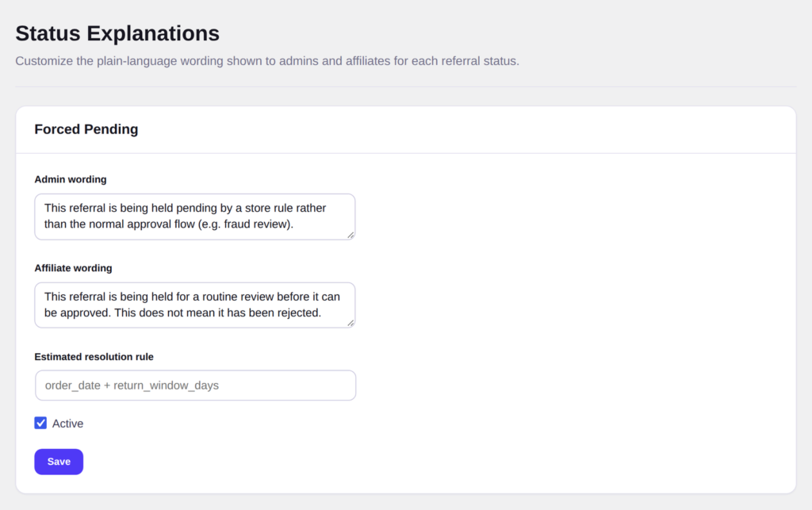The height and width of the screenshot is (510, 812).
Task: Click the Admin wording label
Action: tap(71, 179)
